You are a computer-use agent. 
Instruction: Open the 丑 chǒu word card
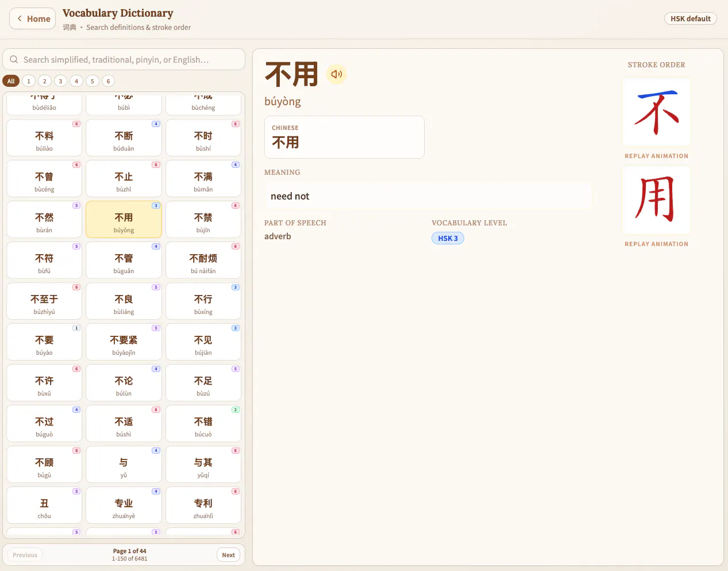tap(44, 505)
